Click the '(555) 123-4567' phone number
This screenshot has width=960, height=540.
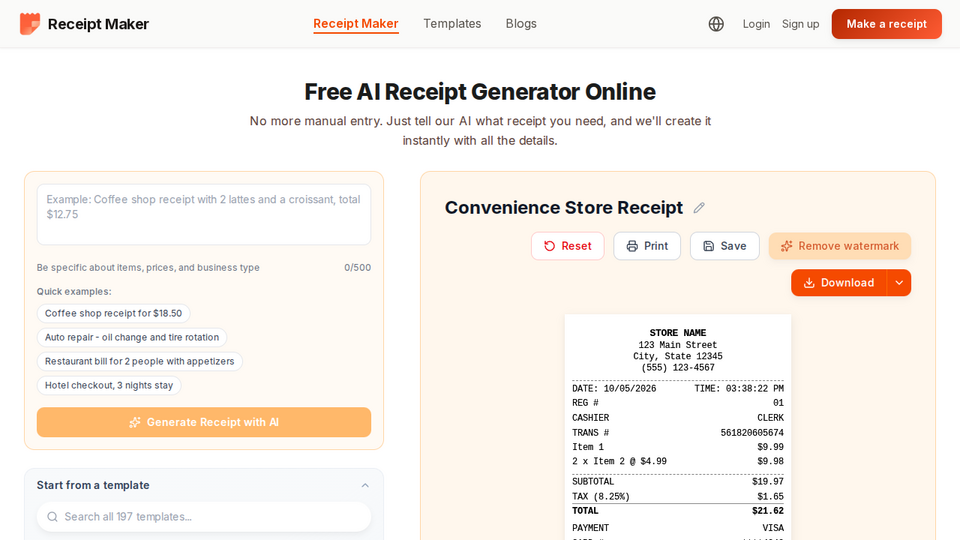[678, 368]
